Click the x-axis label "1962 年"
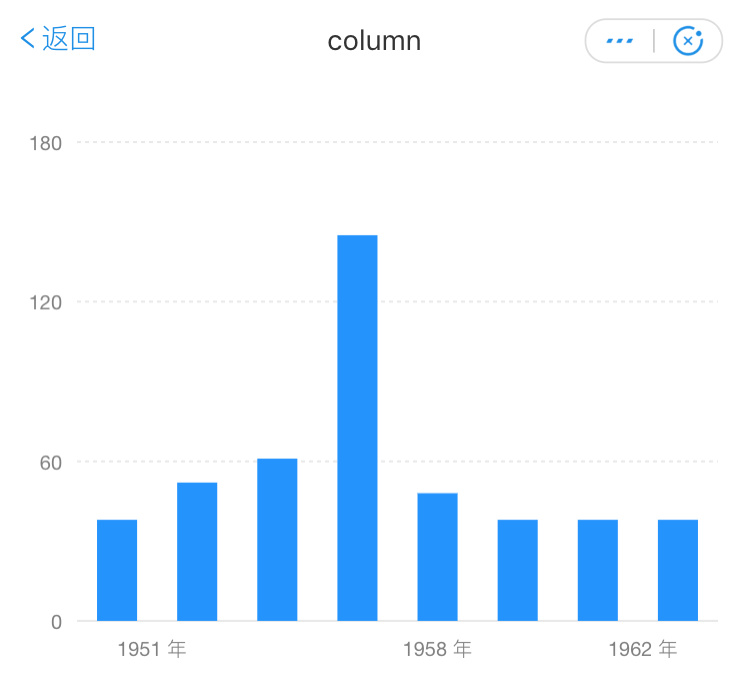Screen dimensions: 746x676 tap(643, 649)
